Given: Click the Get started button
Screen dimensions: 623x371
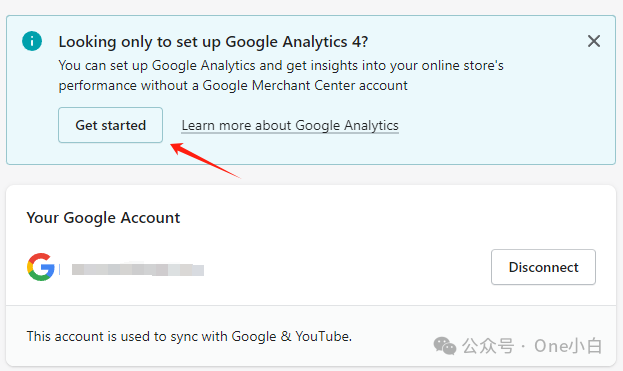Looking at the screenshot, I should click(x=110, y=125).
